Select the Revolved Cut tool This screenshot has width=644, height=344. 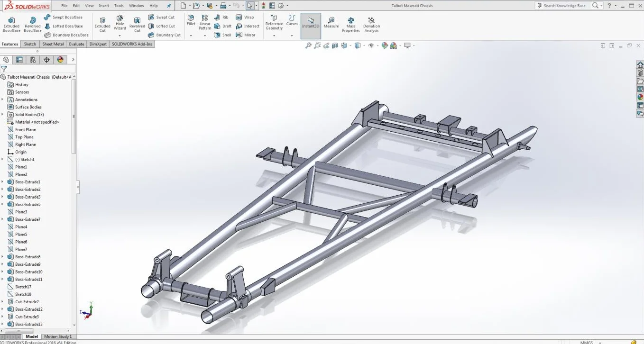tap(137, 25)
